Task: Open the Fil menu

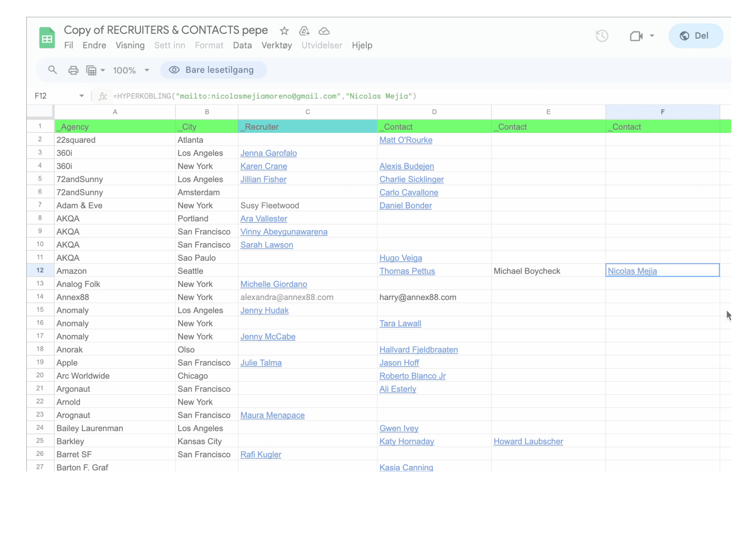Action: pos(68,45)
